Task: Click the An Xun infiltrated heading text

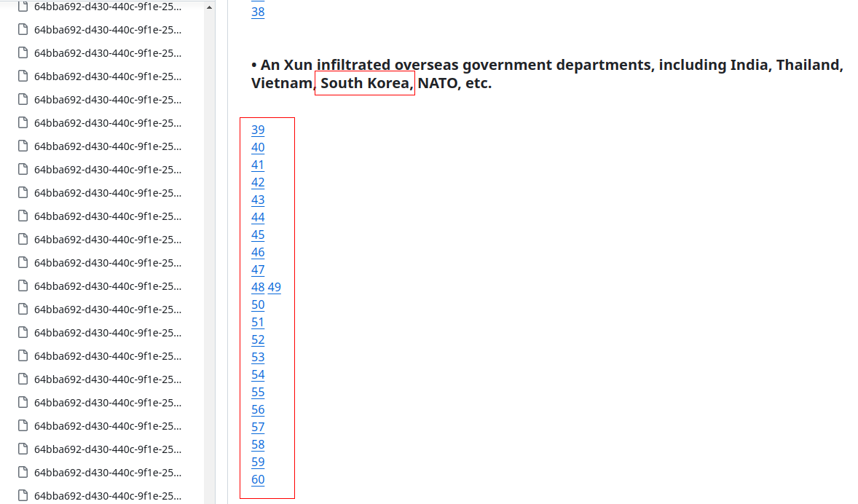Action: pos(547,74)
